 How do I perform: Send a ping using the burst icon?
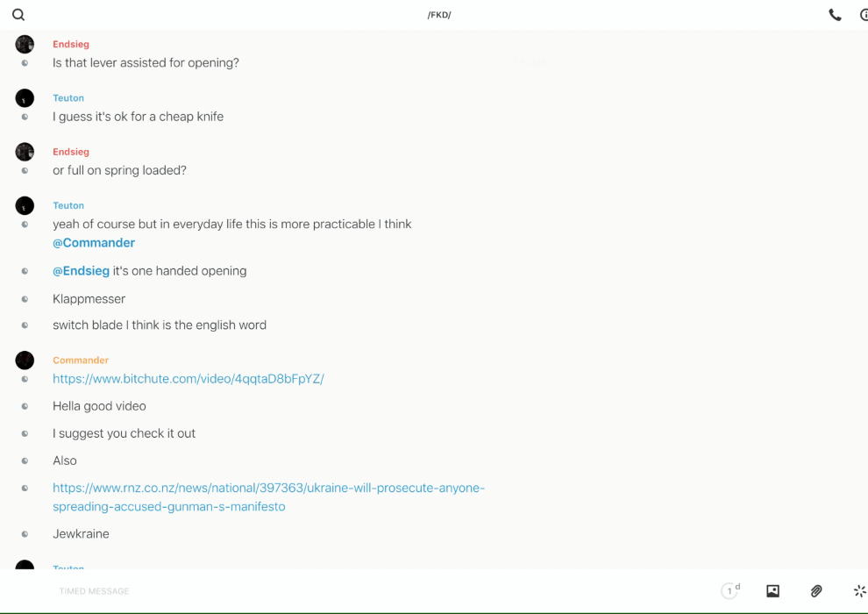click(x=859, y=591)
